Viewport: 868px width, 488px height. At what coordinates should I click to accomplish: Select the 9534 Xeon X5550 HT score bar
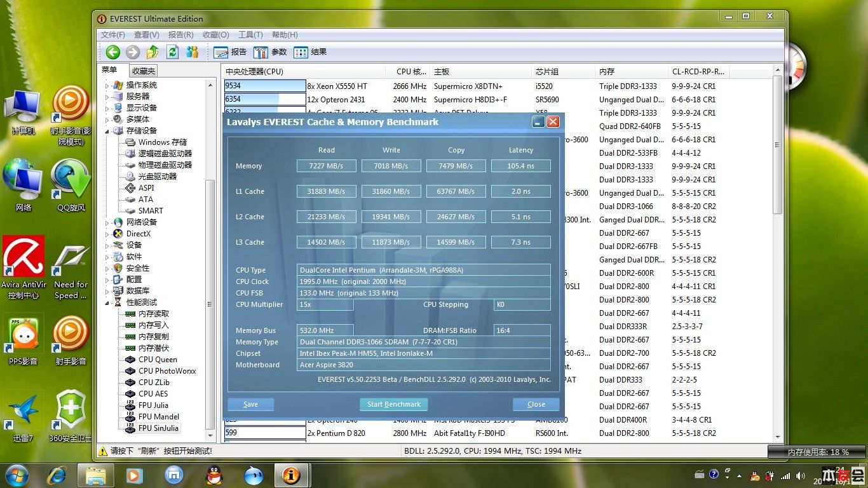coord(265,86)
